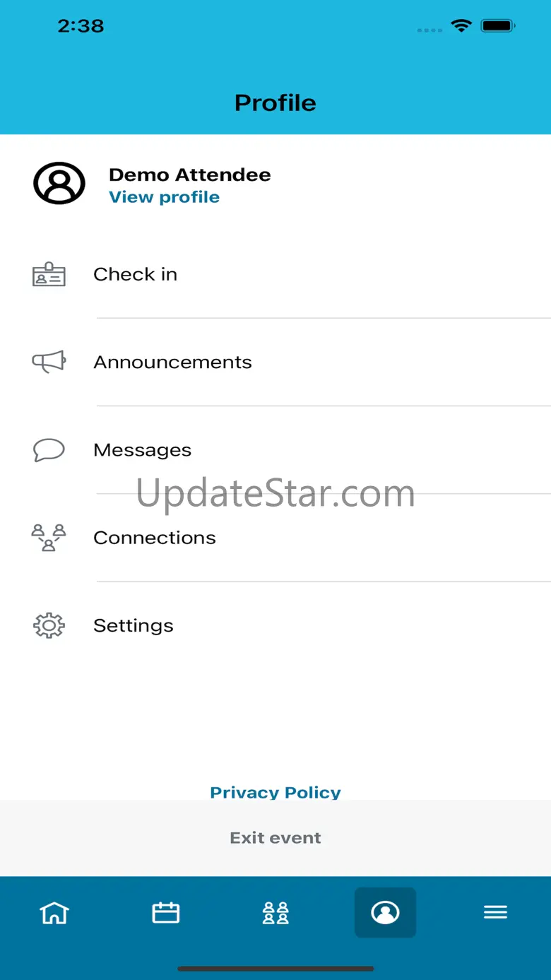Select the Check in menu row
Image resolution: width=551 pixels, height=980 pixels.
point(275,274)
